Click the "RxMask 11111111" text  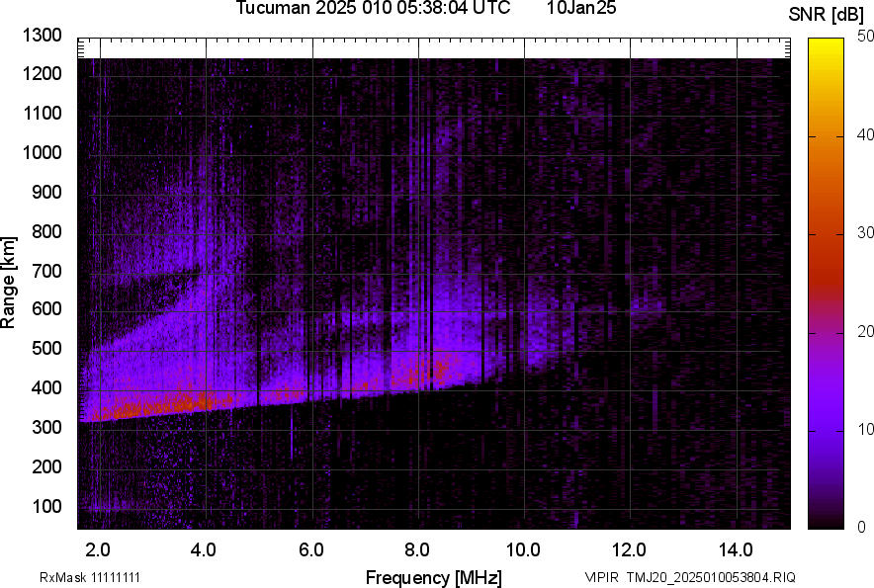(75, 577)
